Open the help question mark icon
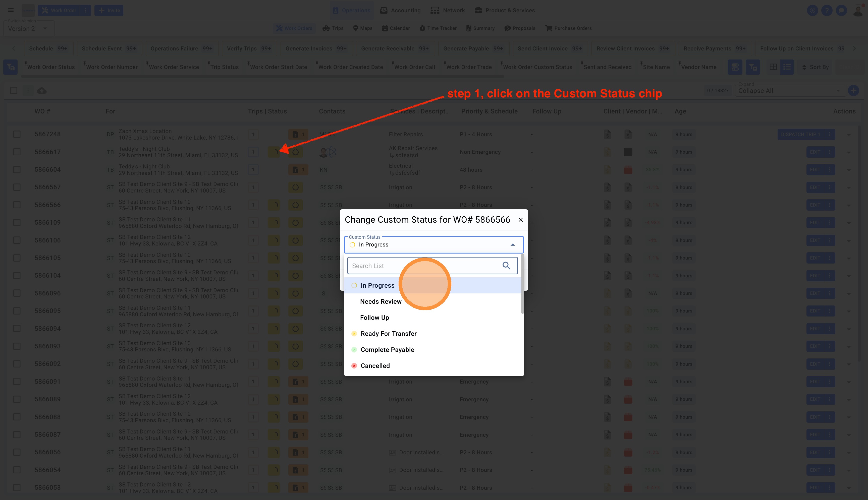The width and height of the screenshot is (868, 500). click(x=827, y=10)
